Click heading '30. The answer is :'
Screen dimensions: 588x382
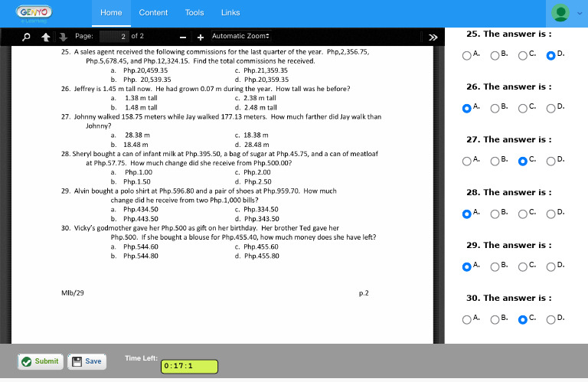tap(509, 299)
